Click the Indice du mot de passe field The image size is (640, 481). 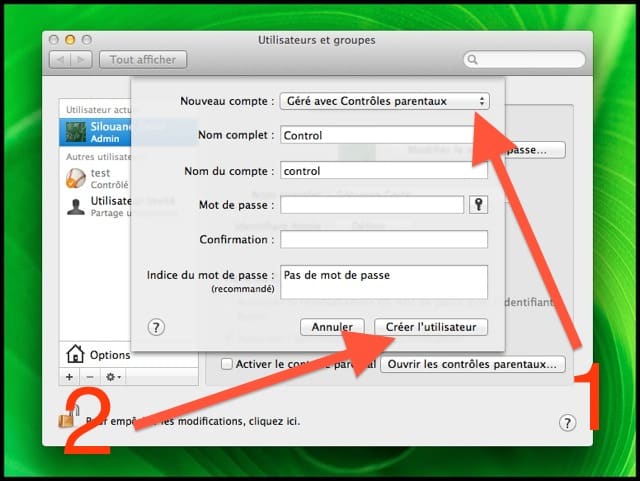click(x=383, y=282)
